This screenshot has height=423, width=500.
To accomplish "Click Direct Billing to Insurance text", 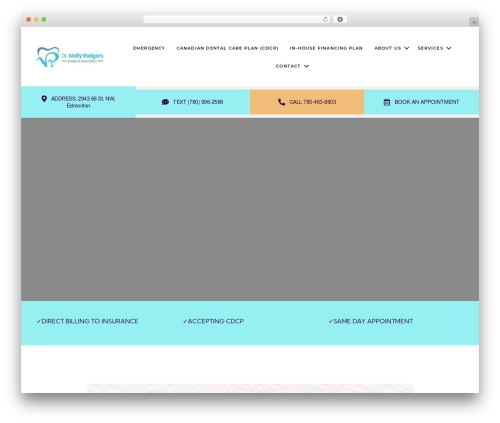I will point(87,321).
